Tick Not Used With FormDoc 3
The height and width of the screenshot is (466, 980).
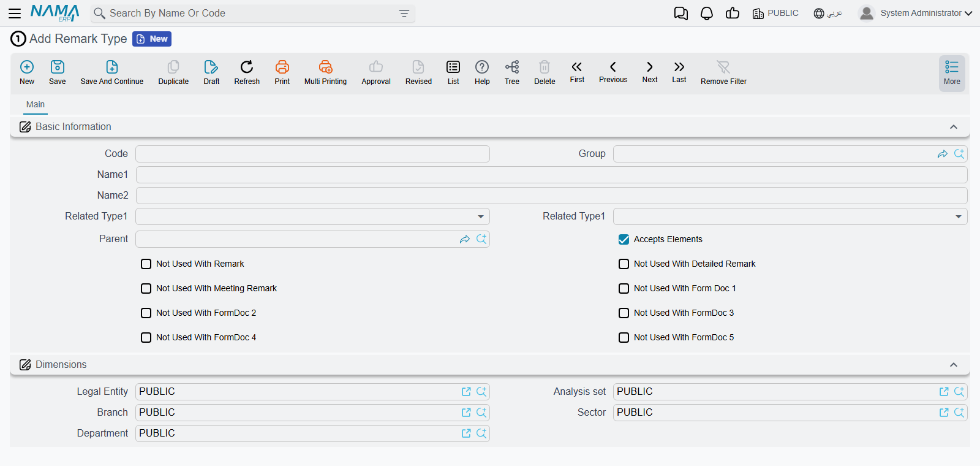[x=624, y=313]
